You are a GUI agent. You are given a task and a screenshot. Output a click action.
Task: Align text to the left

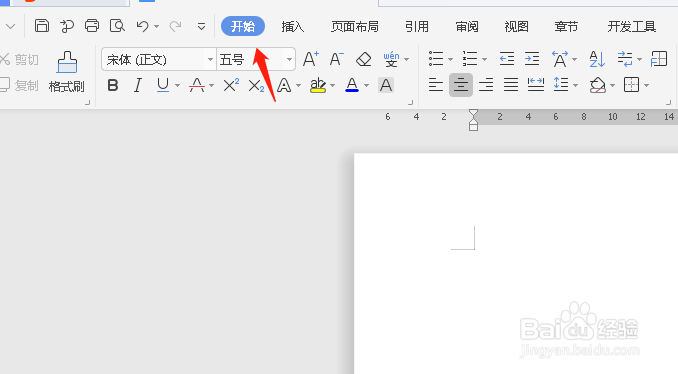435,85
